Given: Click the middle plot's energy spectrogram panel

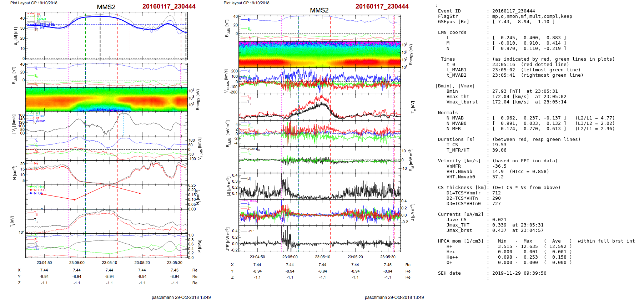Looking at the screenshot, I should (320, 54).
